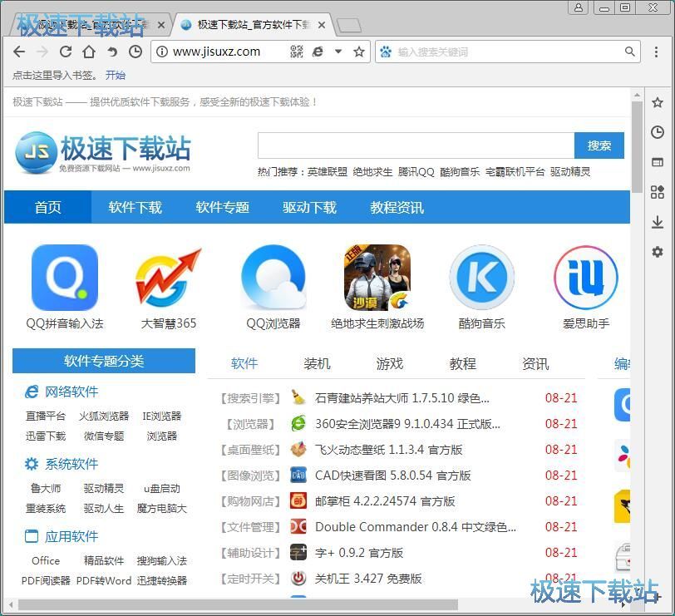Expand the engine mode dropdown arrow

tap(338, 52)
